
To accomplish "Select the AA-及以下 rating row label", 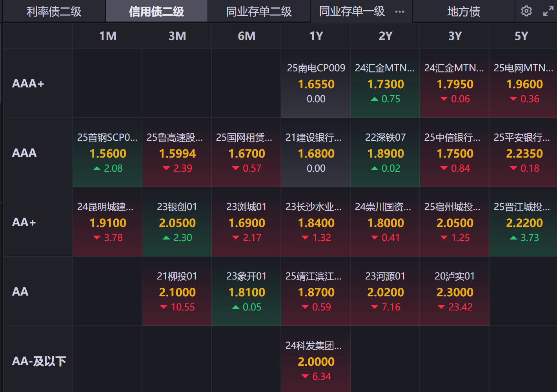I will tap(39, 361).
